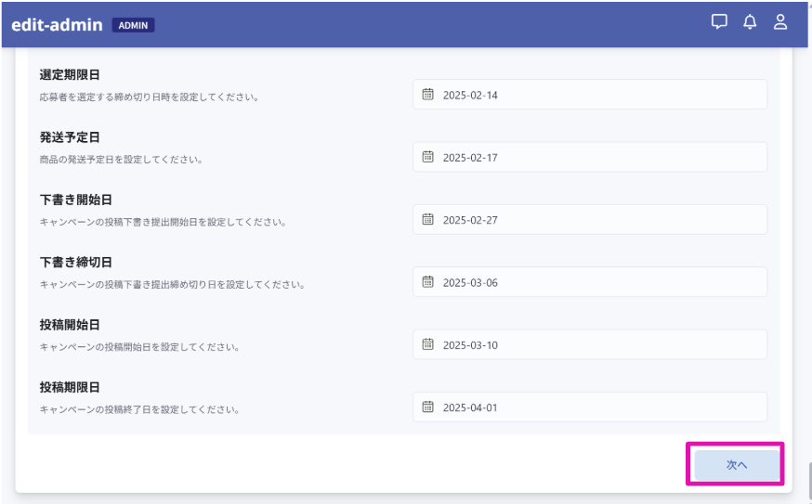Screen dimensions: 812x504
Task: Go to the edit-admin home title
Action: [57, 25]
